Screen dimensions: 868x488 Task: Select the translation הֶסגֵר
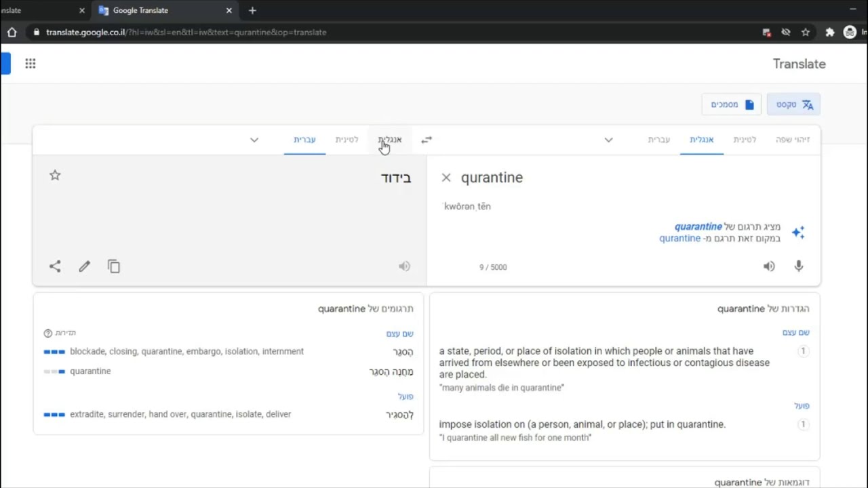(x=403, y=352)
